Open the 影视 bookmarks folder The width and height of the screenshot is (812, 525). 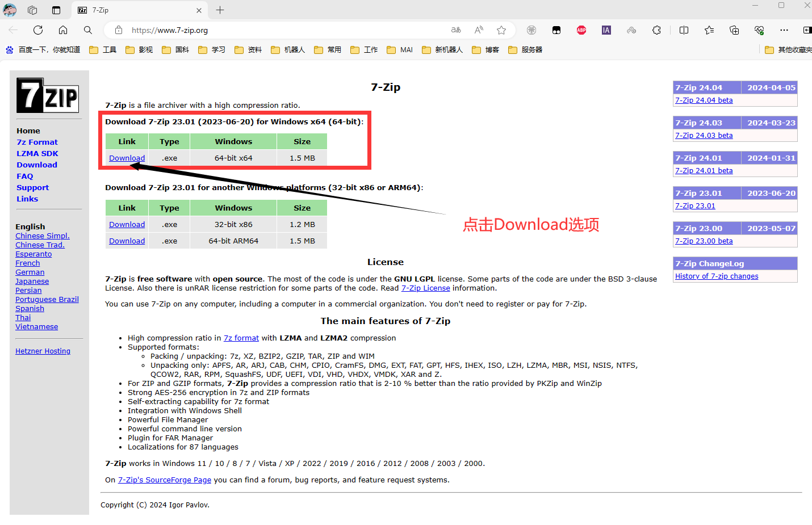(139, 50)
